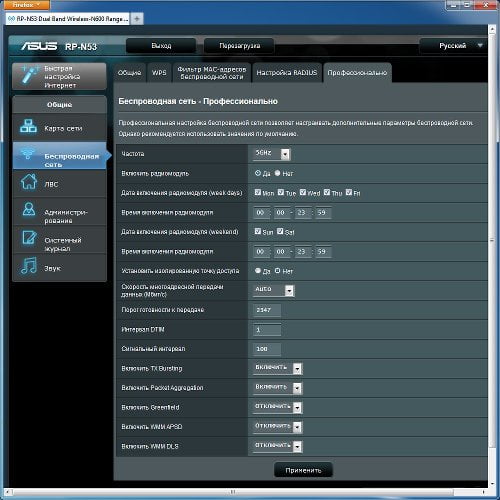500x500 pixels.
Task: Click the DTIM interval input field
Action: [267, 329]
